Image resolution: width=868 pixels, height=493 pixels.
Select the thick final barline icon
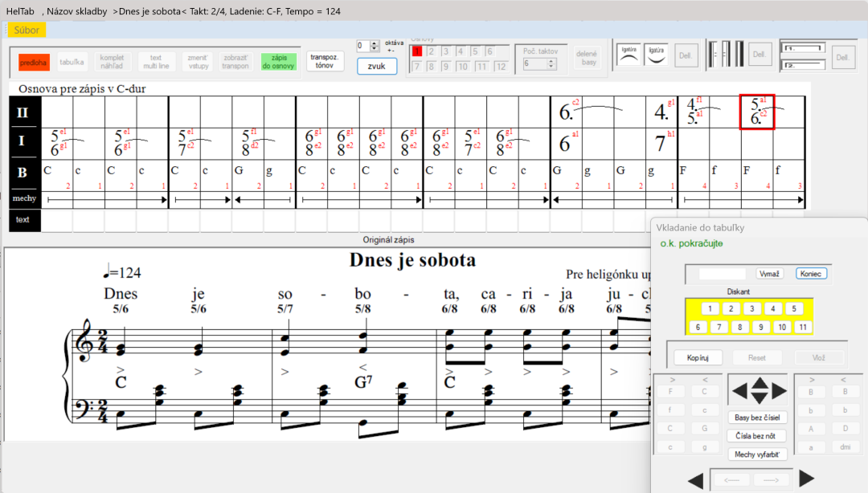click(739, 55)
